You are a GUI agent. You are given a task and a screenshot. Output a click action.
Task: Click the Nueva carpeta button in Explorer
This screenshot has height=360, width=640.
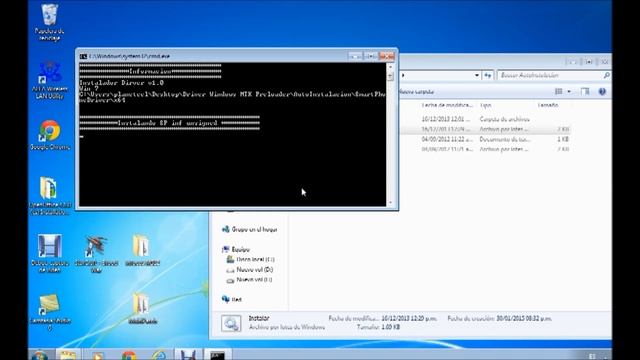pyautogui.click(x=416, y=92)
